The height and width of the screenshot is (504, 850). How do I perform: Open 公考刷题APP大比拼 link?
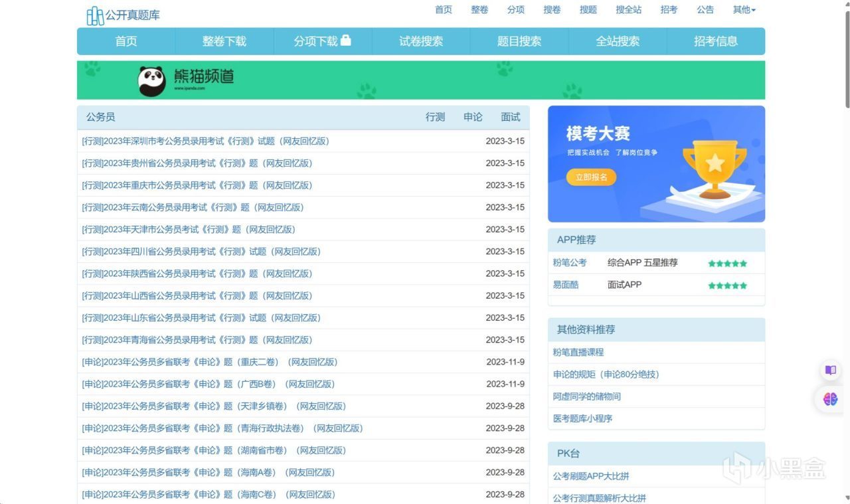591,476
